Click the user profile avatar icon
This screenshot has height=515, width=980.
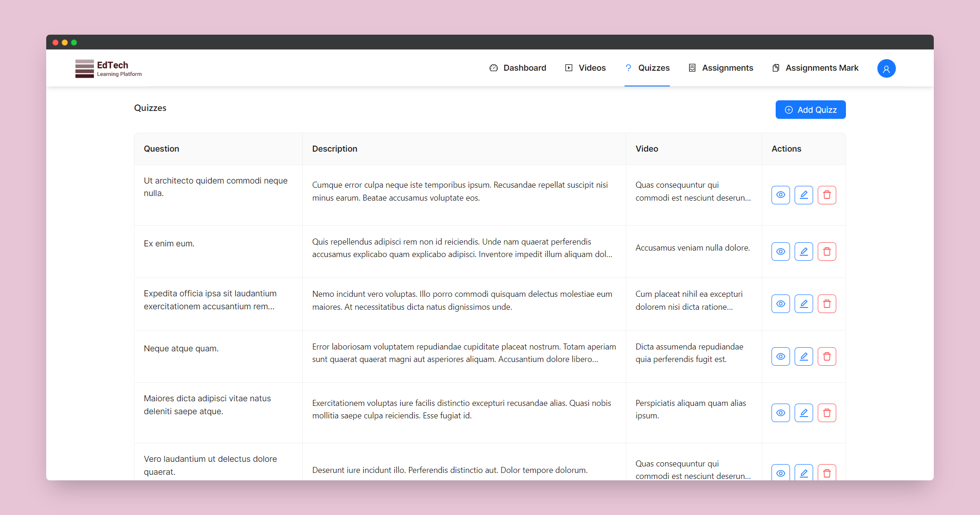886,68
